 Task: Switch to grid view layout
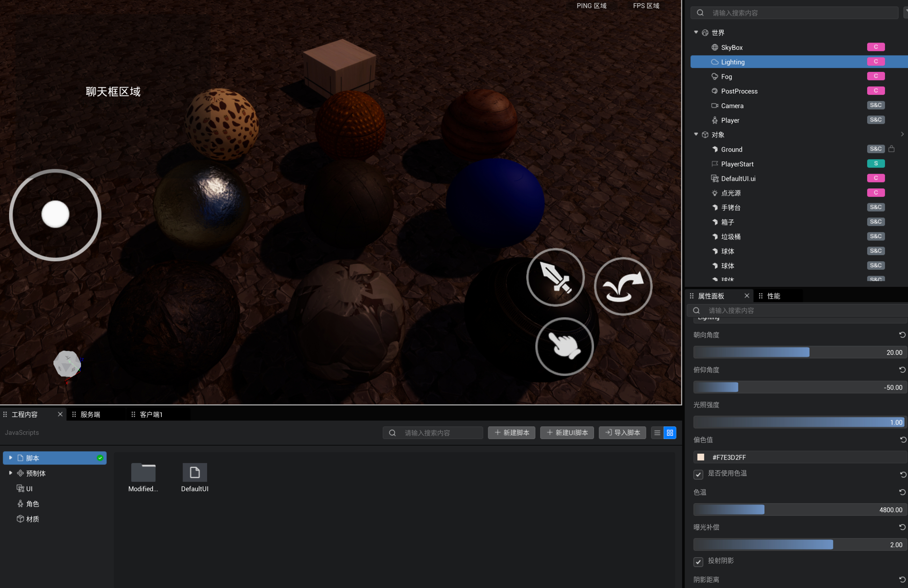670,432
